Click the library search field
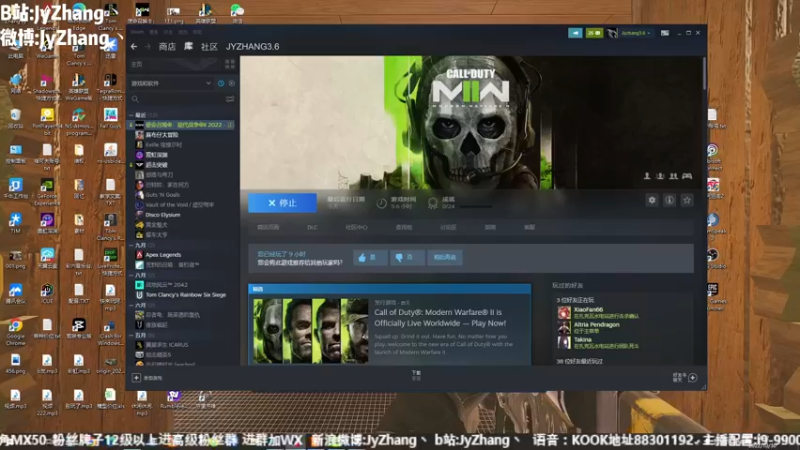The width and height of the screenshot is (800, 450). (x=176, y=99)
